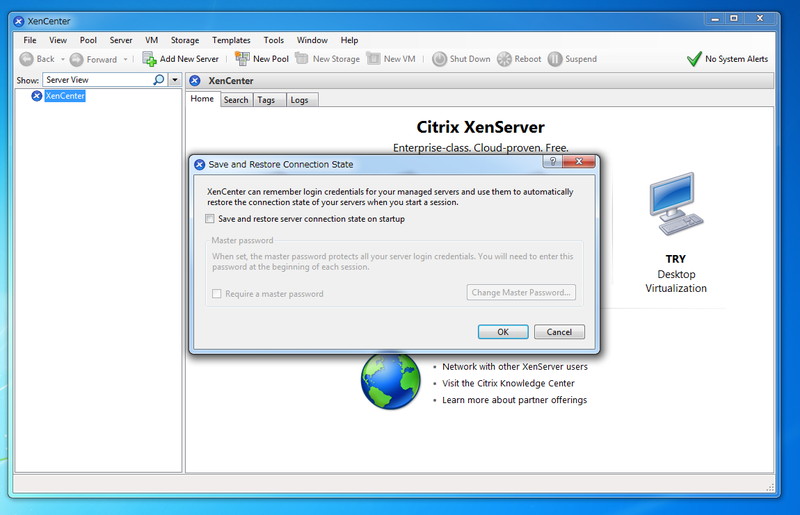Screen dimensions: 800x515
Task: Open Back history dropdown arrow
Action: (x=63, y=59)
